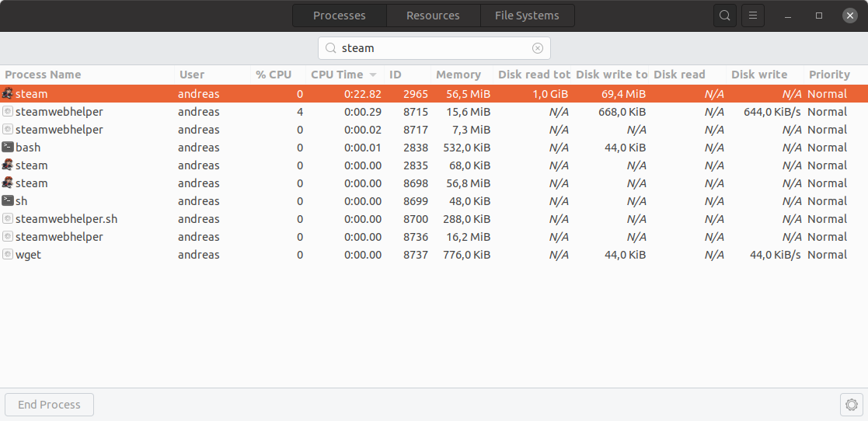Screen dimensions: 868x421
Task: Maximize the System Monitor window
Action: click(819, 16)
